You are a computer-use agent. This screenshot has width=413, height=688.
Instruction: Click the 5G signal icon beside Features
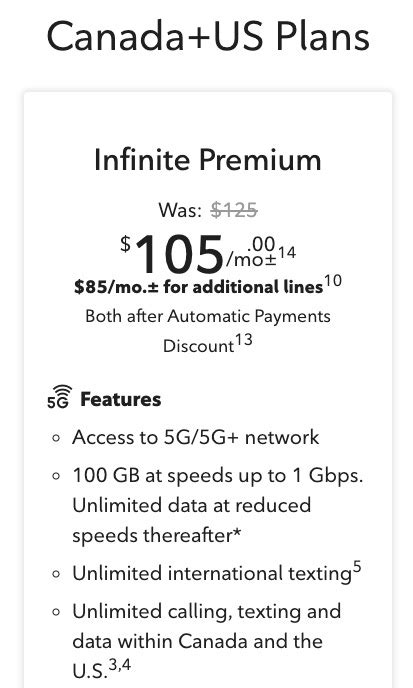(59, 397)
